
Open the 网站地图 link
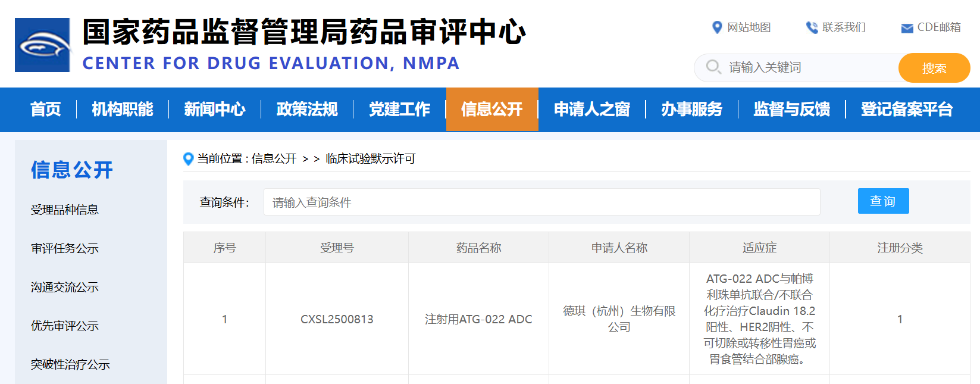pos(749,27)
